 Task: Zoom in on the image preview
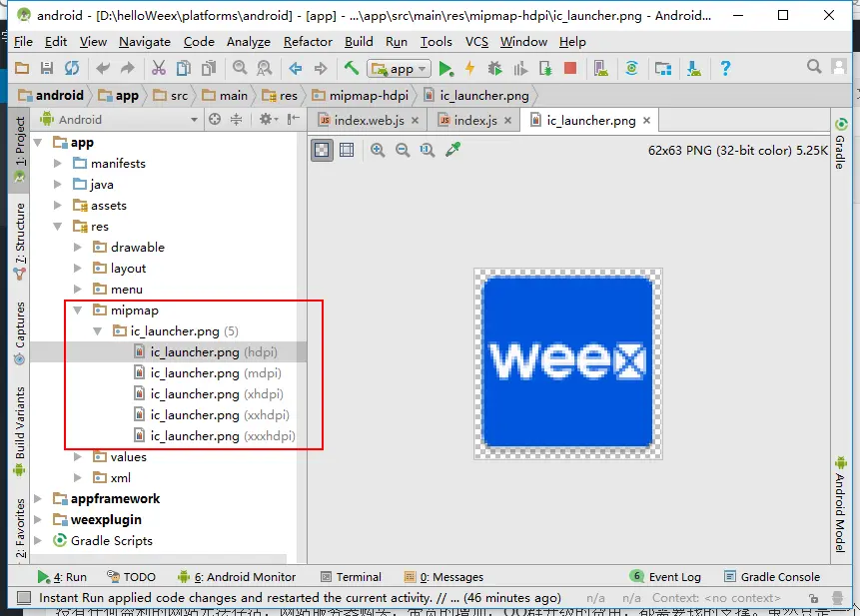[378, 150]
